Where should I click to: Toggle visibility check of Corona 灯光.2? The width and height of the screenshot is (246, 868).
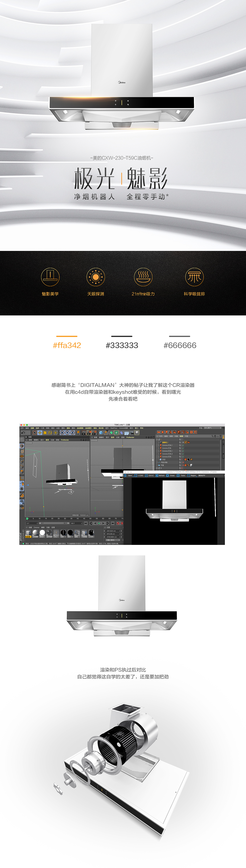pyautogui.click(x=183, y=454)
